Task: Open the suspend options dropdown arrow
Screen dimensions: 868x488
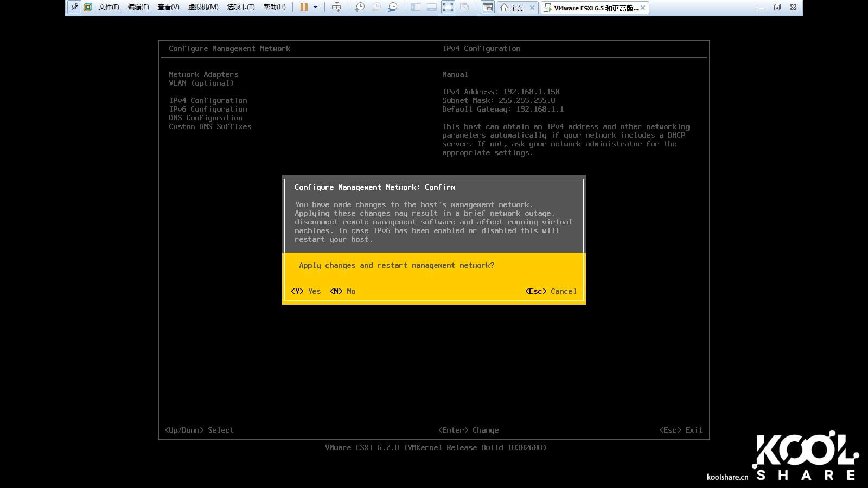Action: pyautogui.click(x=315, y=8)
